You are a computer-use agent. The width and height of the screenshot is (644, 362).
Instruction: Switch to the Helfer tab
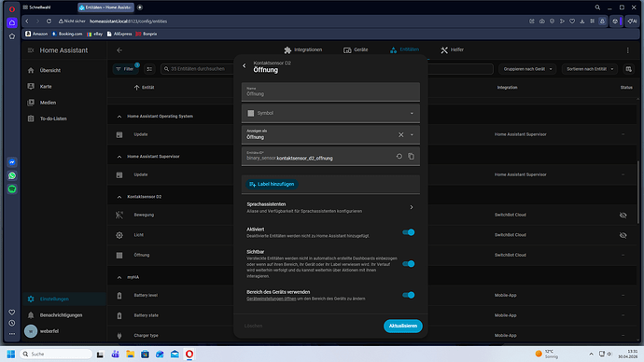tap(452, 49)
